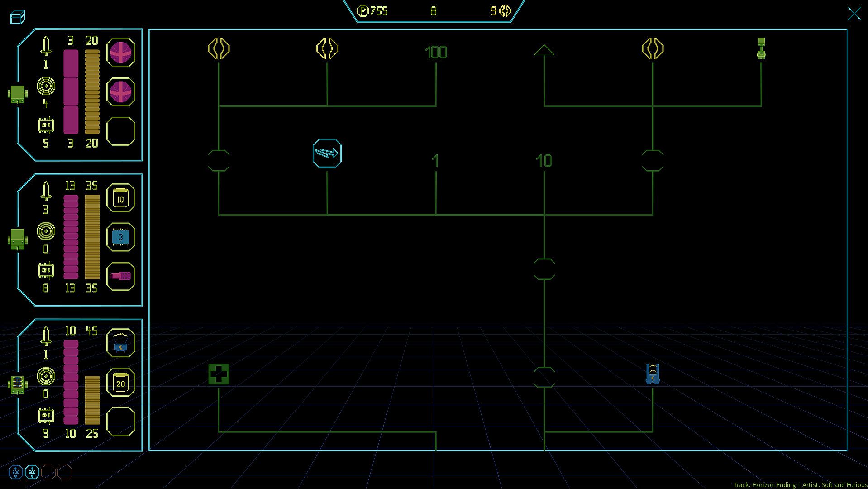Click the first robot's sword attack icon
Image resolution: width=868 pixels, height=489 pixels.
coord(46,46)
